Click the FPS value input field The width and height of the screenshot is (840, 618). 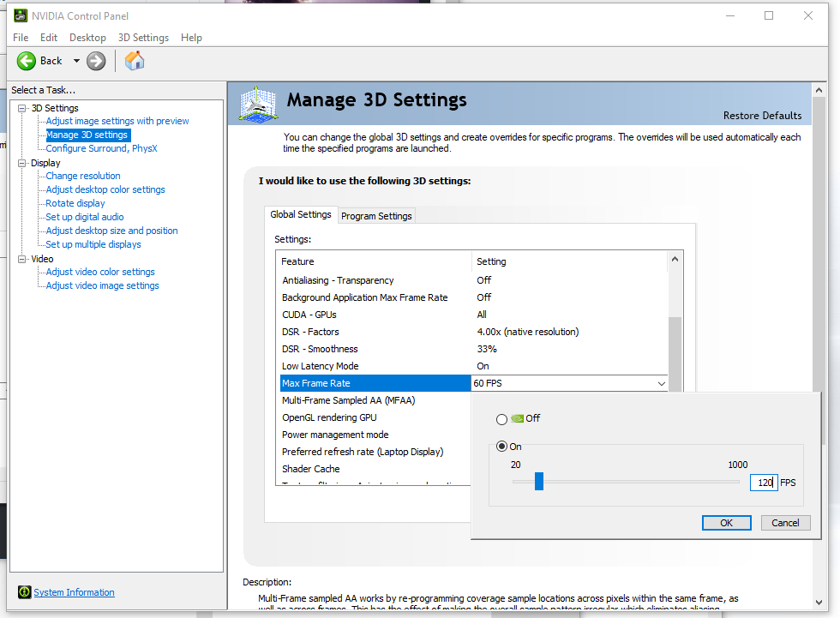pos(762,483)
